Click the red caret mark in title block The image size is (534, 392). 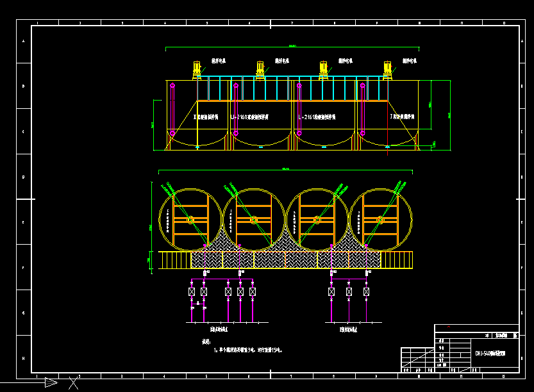449,327
